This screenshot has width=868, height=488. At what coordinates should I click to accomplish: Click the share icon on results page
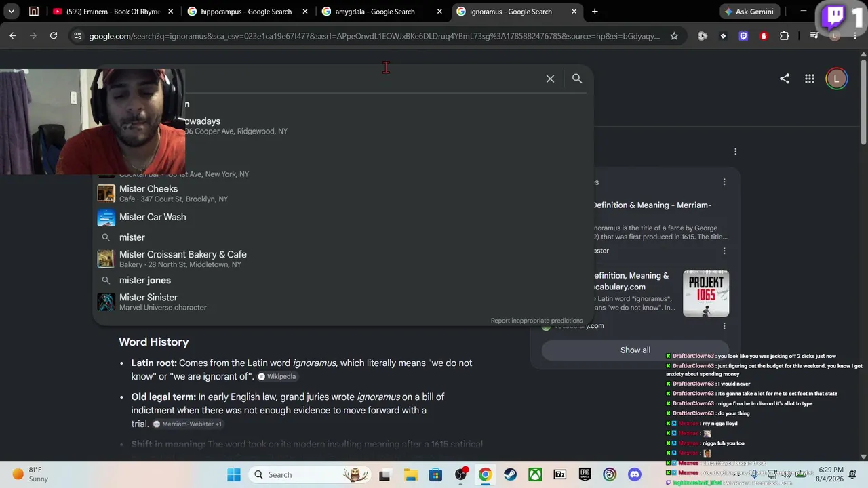[x=785, y=79]
